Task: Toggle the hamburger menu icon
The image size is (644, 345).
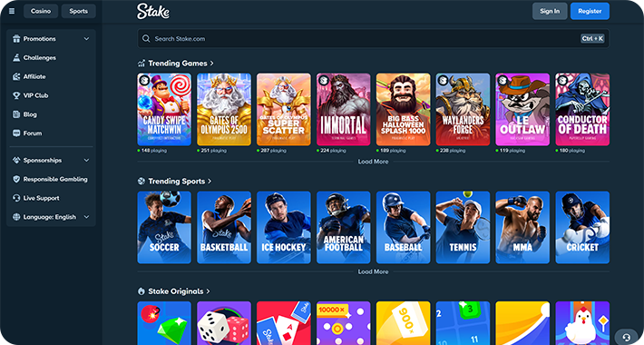Action: [x=12, y=11]
